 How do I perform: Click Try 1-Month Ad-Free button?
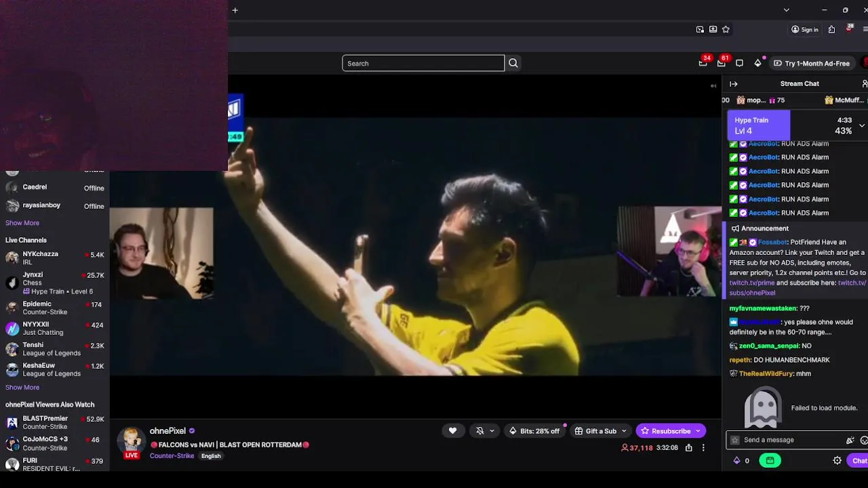pos(812,63)
